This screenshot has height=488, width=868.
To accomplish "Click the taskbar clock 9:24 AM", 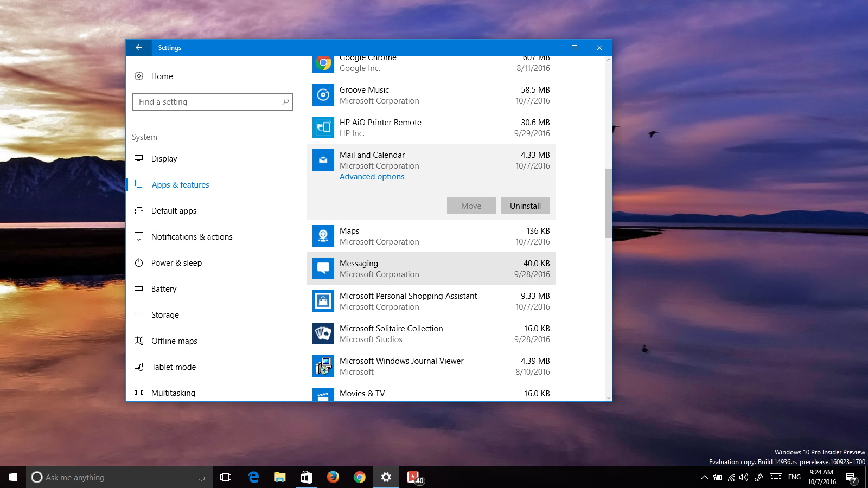I will (822, 477).
